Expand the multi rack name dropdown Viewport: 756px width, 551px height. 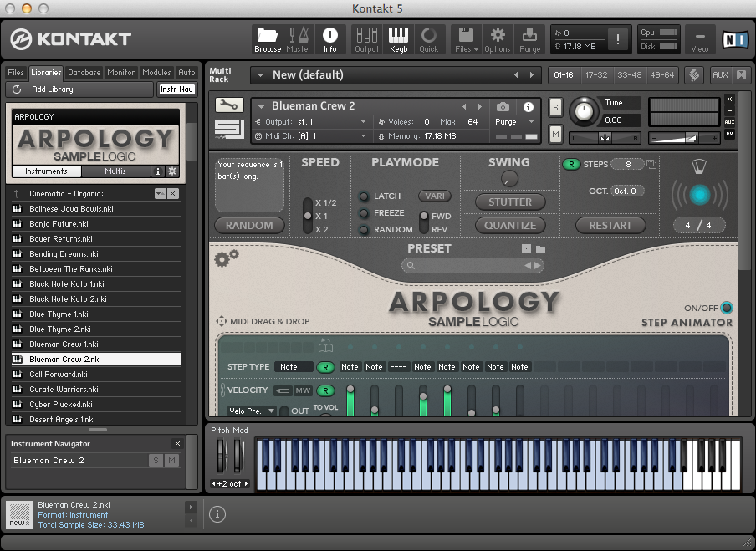click(x=260, y=75)
